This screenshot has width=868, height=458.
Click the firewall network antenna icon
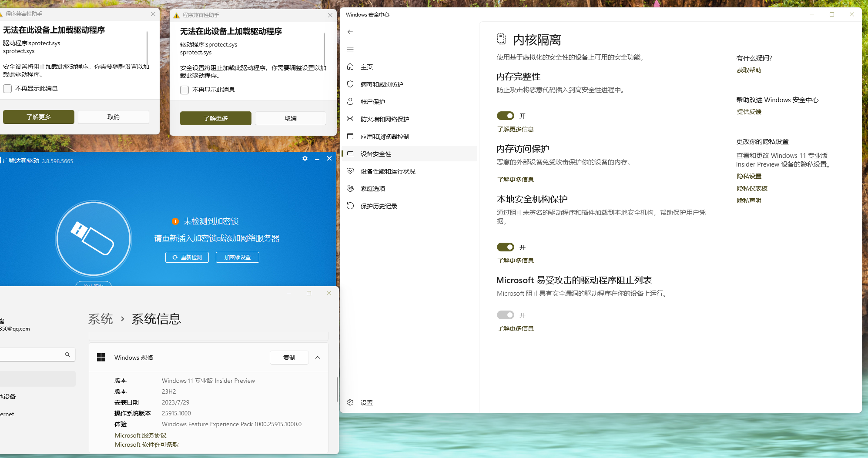click(x=350, y=119)
